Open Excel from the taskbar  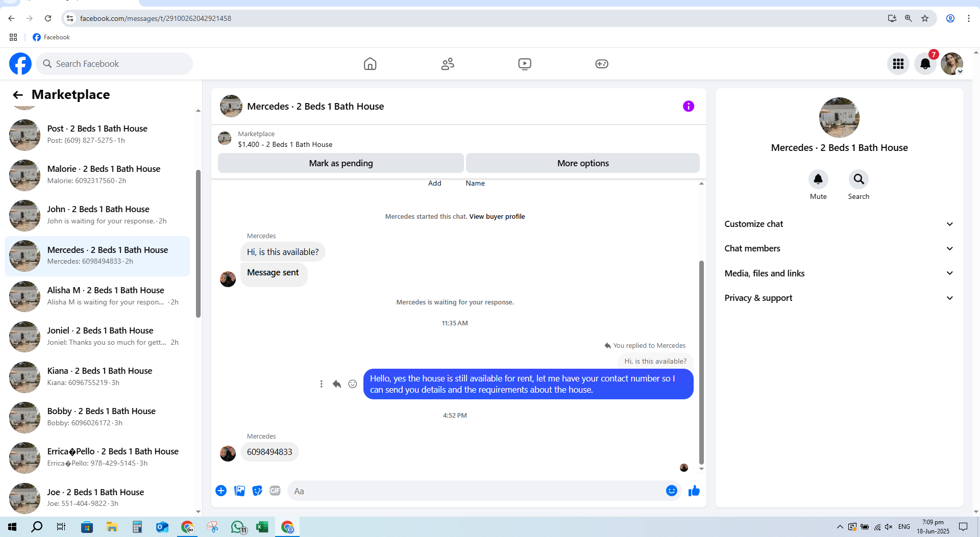(x=262, y=527)
